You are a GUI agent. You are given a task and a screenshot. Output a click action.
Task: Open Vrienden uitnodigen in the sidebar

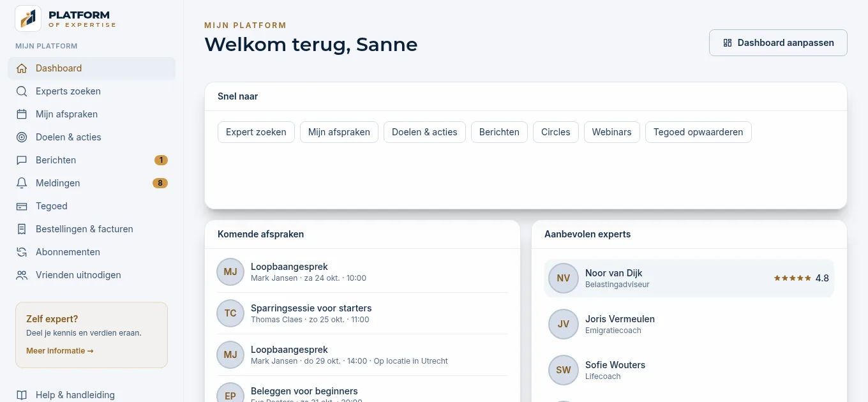pyautogui.click(x=91, y=275)
